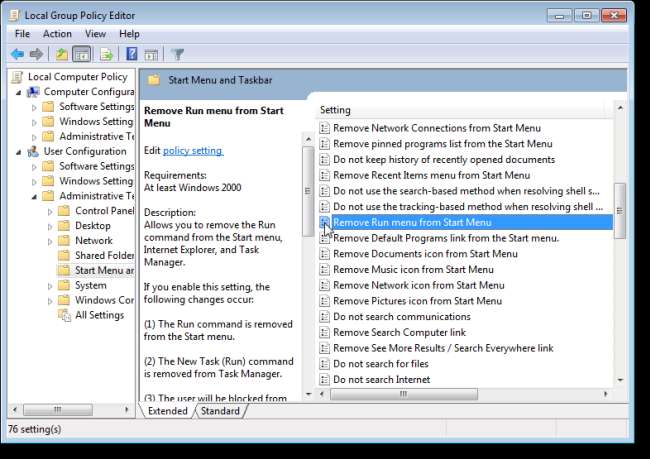Collapse the User Configuration tree node
This screenshot has width=650, height=459.
pos(19,152)
